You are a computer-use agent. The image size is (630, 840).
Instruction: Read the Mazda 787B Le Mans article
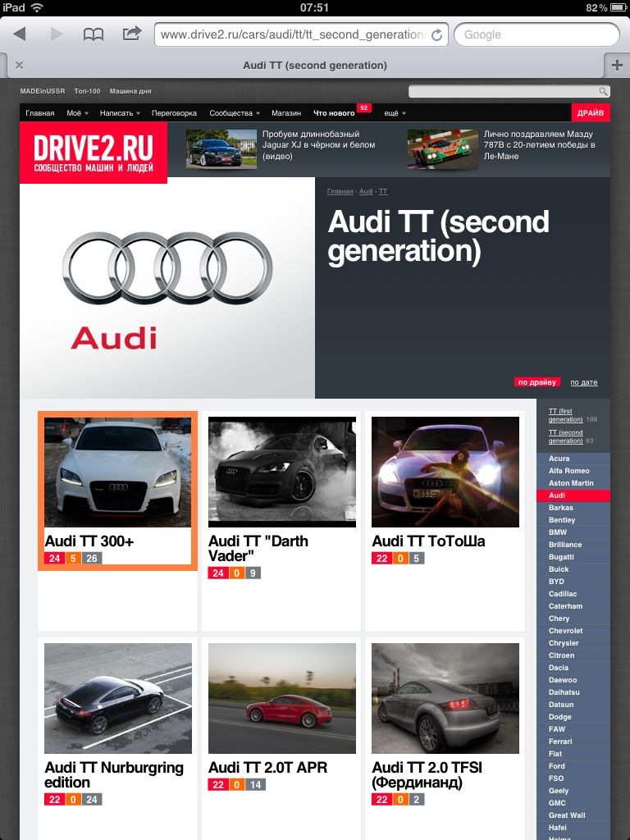(540, 145)
